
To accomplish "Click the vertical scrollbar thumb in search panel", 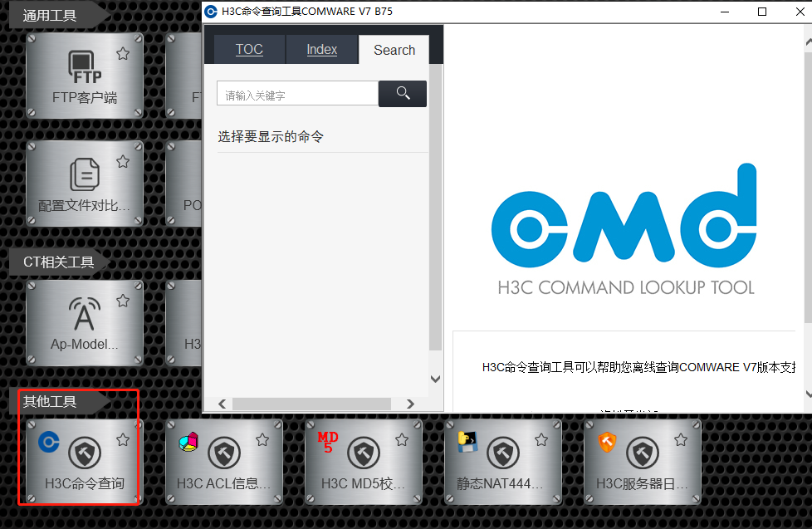I will point(436,208).
